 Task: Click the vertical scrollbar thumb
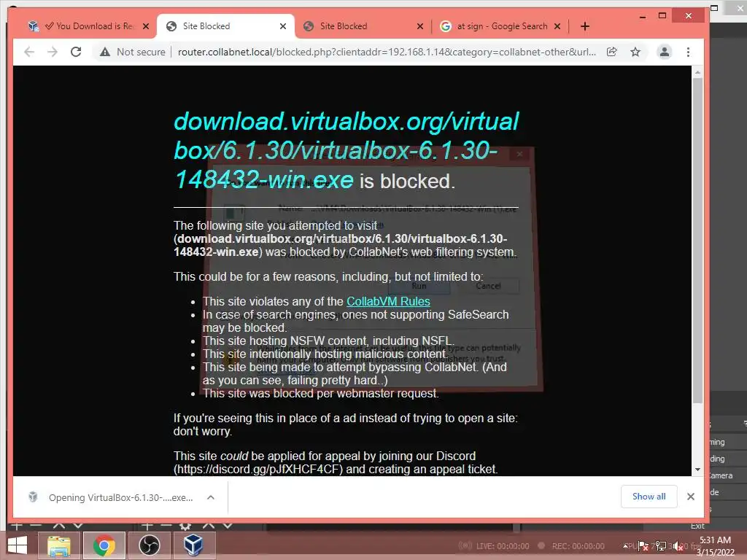pyautogui.click(x=697, y=241)
